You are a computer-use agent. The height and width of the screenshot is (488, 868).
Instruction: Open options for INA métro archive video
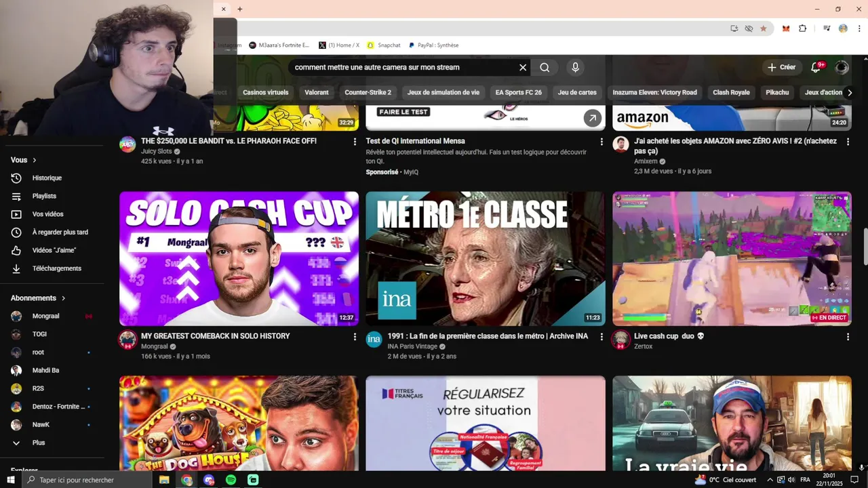601,337
